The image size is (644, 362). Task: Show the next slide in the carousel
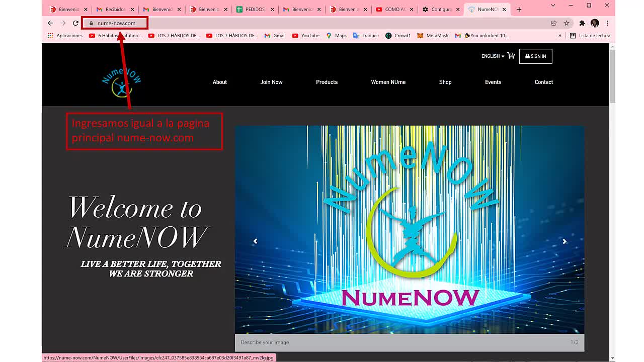click(x=565, y=241)
